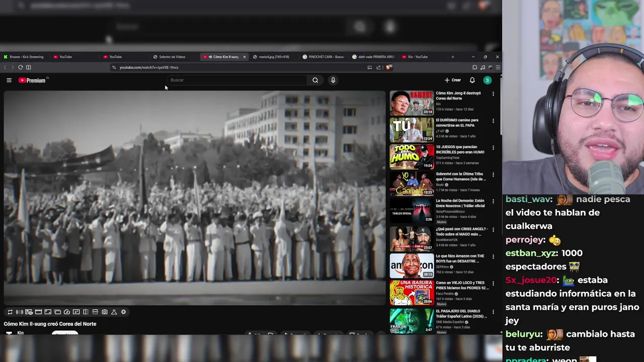Open the browser extensions puzzle icon

[x=474, y=67]
